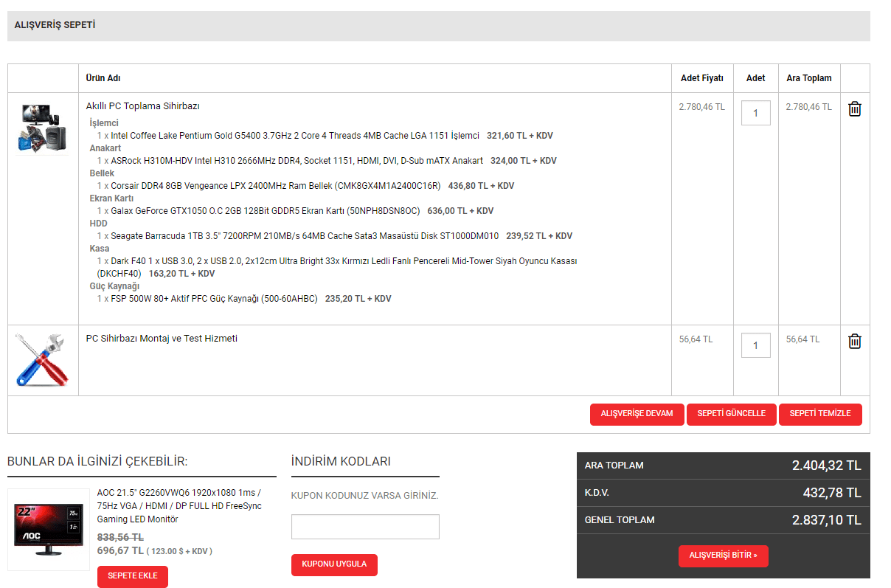Open AOC 21.5" G2260VWQ6 monitor link
891x588 pixels.
179,506
